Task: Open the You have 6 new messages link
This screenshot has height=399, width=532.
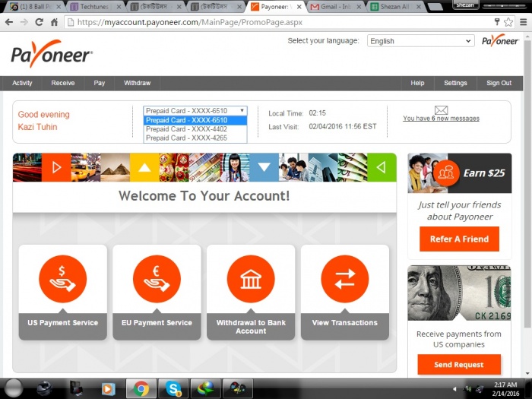Action: click(x=441, y=119)
